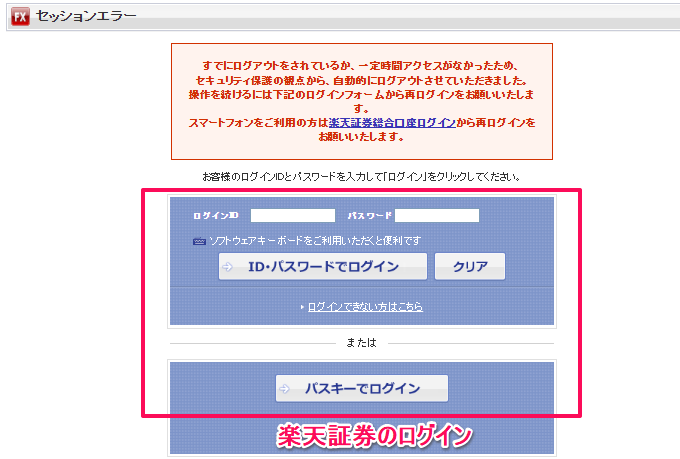This screenshot has height=459, width=680.
Task: Click the pink 楽天証券のログイン caption
Action: point(374,435)
